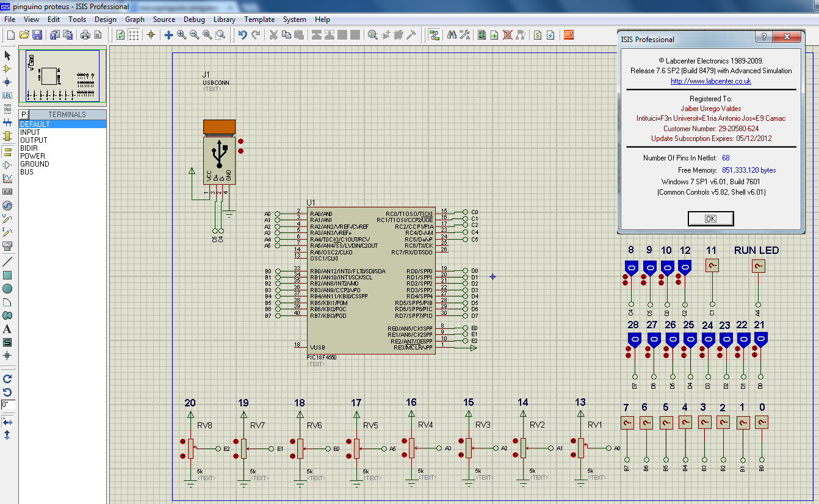Save the design with the floppy disk icon
The height and width of the screenshot is (504, 819).
(37, 35)
